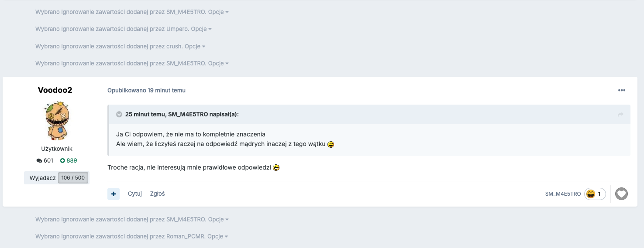Image resolution: width=644 pixels, height=248 pixels.
Task: Open Voodoo2's voodoo doll avatar
Action: coord(57,121)
